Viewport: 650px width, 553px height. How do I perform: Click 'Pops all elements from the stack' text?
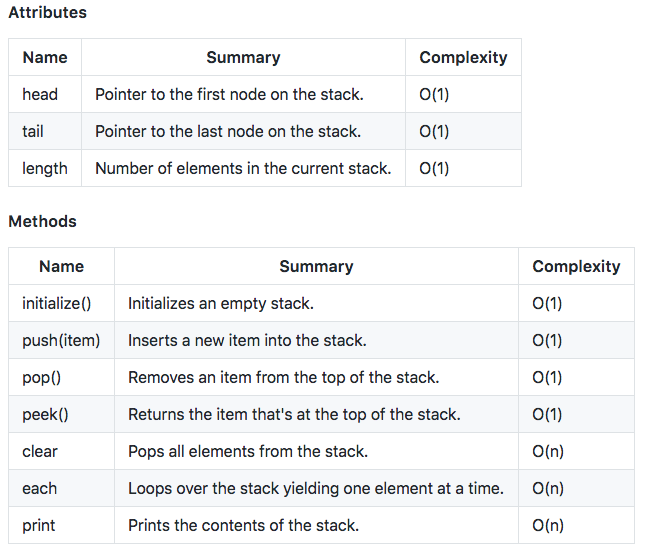point(248,451)
